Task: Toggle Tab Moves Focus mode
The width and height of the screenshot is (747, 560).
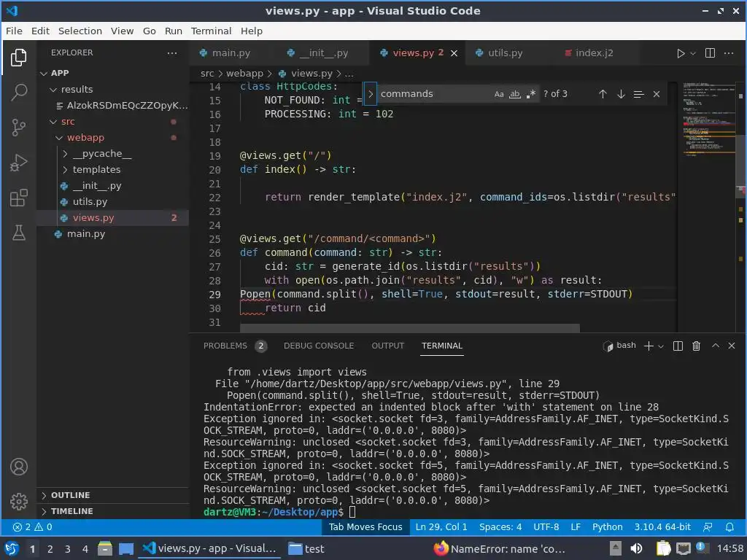Action: pos(365,527)
